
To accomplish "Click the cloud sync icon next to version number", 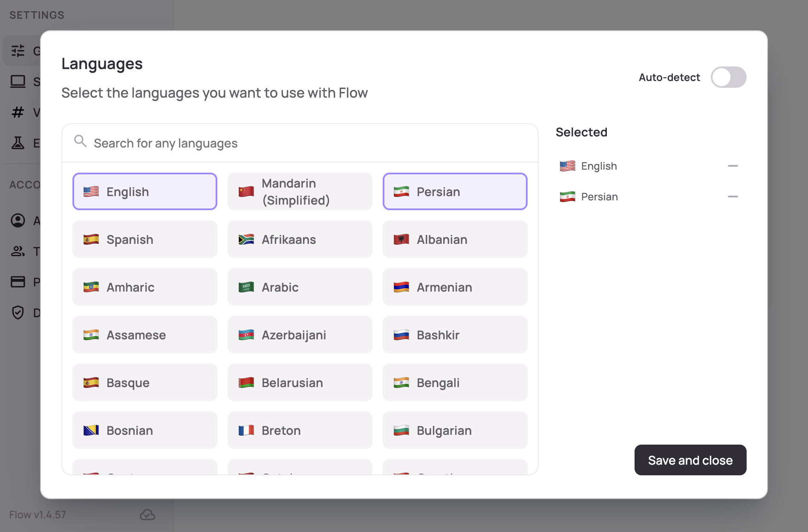I will coord(147,515).
